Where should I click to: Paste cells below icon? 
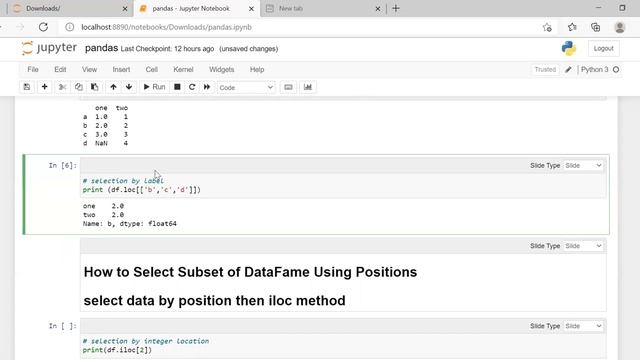pyautogui.click(x=94, y=87)
